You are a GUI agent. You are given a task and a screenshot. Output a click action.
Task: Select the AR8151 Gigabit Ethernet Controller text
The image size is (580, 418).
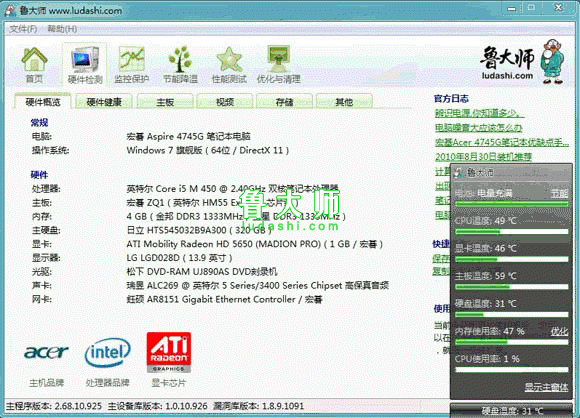coord(224,299)
